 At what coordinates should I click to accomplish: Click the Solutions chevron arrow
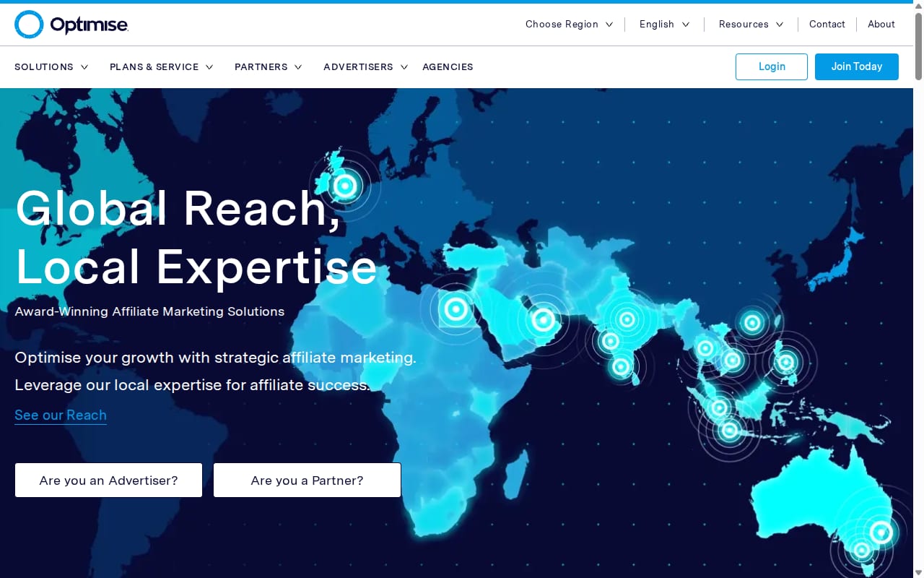point(84,67)
